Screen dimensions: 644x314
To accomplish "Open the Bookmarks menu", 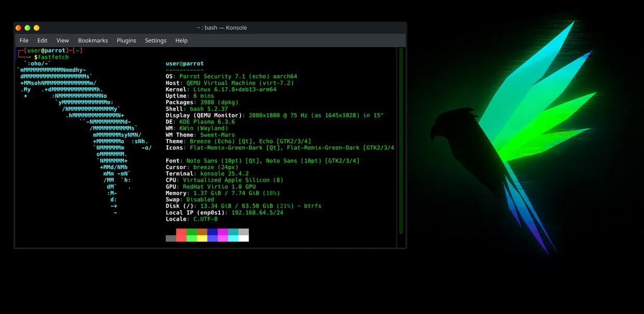I will point(93,40).
